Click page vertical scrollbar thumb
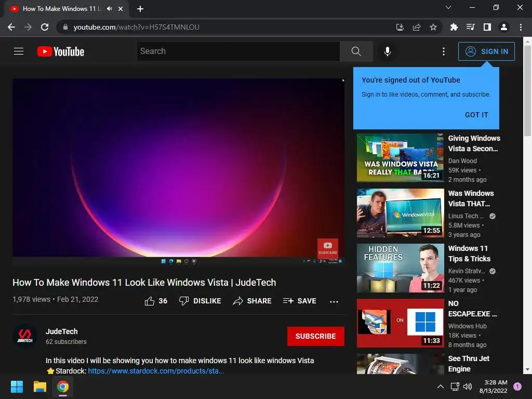 [527, 91]
